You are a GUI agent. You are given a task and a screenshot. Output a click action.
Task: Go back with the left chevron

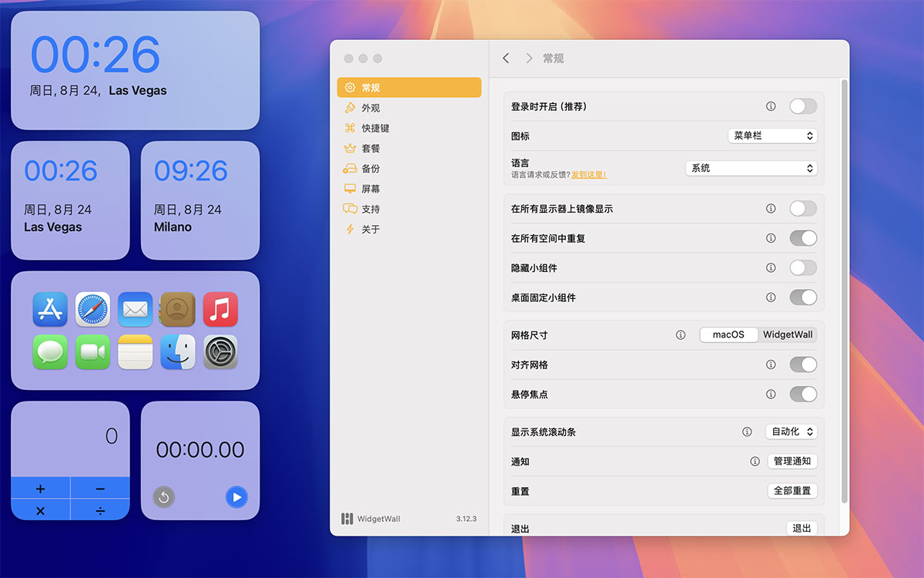[506, 59]
